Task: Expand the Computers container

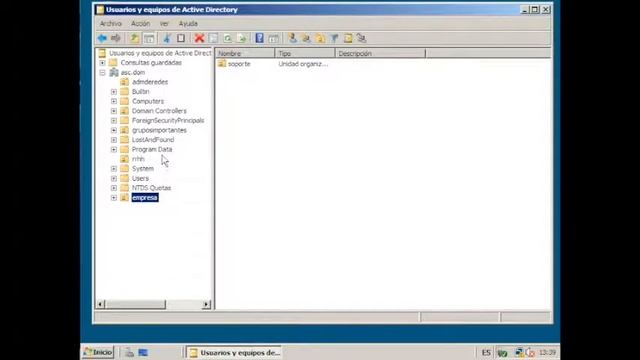Action: pyautogui.click(x=114, y=101)
